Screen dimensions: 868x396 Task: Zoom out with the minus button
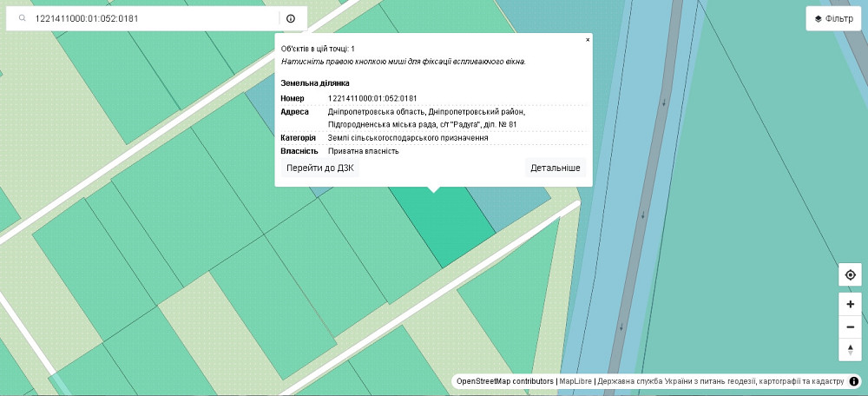(x=850, y=327)
